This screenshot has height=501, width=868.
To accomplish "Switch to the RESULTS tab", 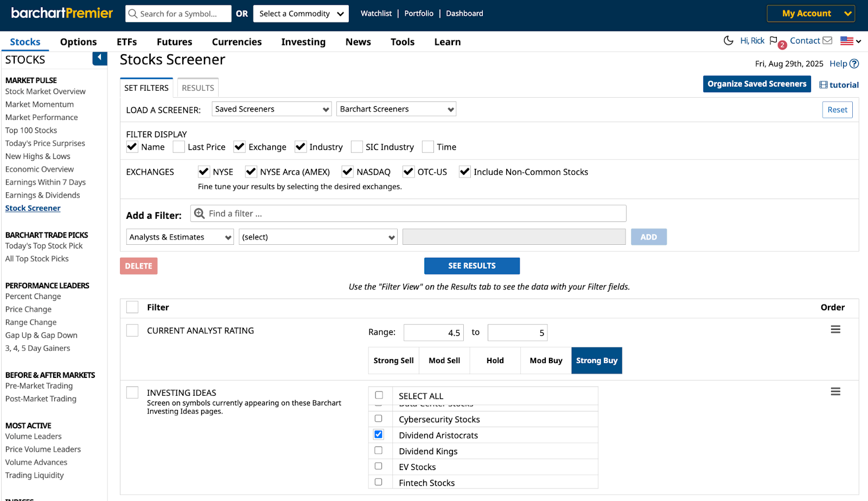I will point(197,88).
